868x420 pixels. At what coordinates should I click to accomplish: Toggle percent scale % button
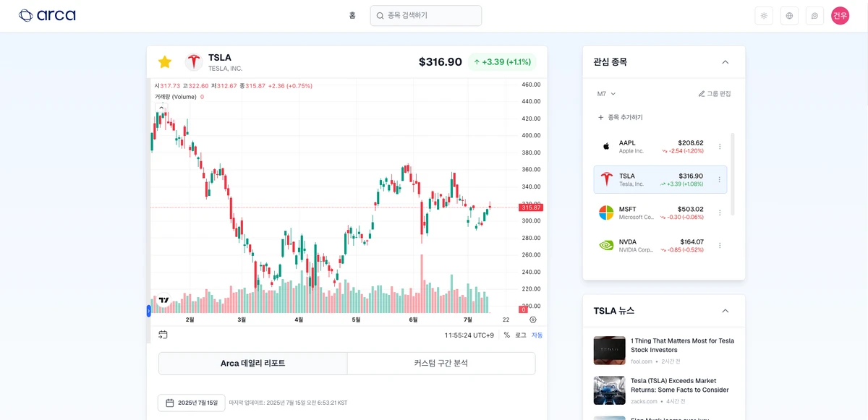point(506,335)
